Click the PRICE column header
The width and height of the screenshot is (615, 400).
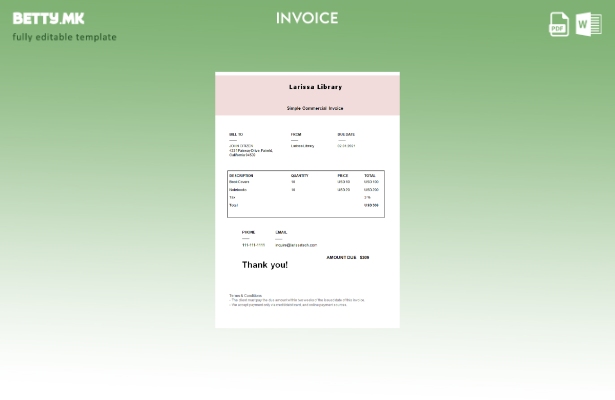click(343, 175)
